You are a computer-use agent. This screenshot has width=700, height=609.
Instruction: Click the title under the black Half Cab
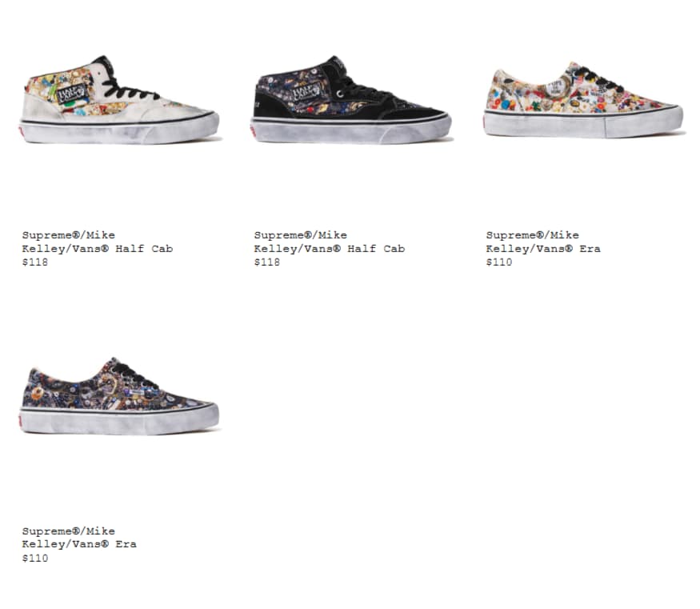coord(330,242)
